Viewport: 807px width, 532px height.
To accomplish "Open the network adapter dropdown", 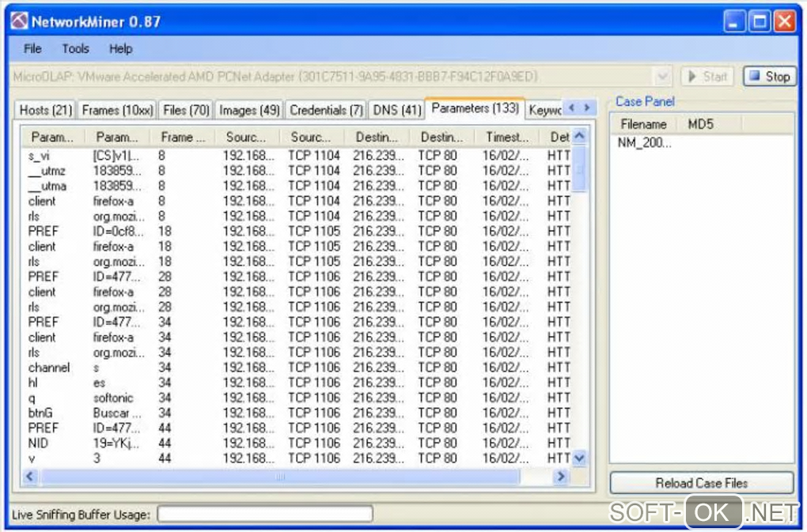I will (663, 77).
